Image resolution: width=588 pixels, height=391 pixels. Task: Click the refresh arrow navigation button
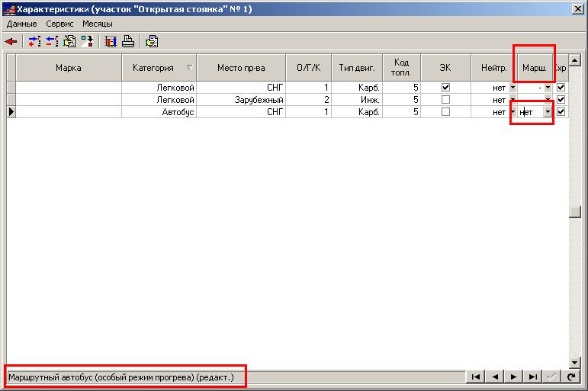(x=571, y=377)
